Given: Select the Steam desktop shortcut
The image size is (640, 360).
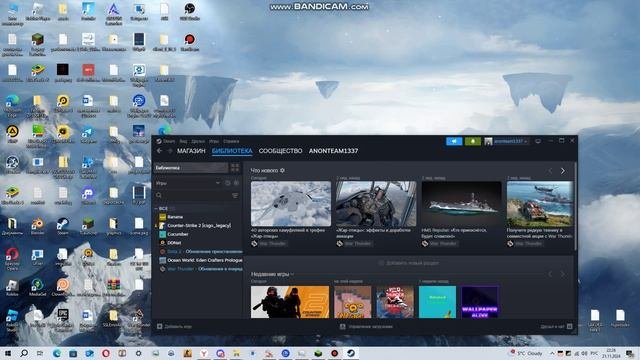Looking at the screenshot, I should click(62, 226).
